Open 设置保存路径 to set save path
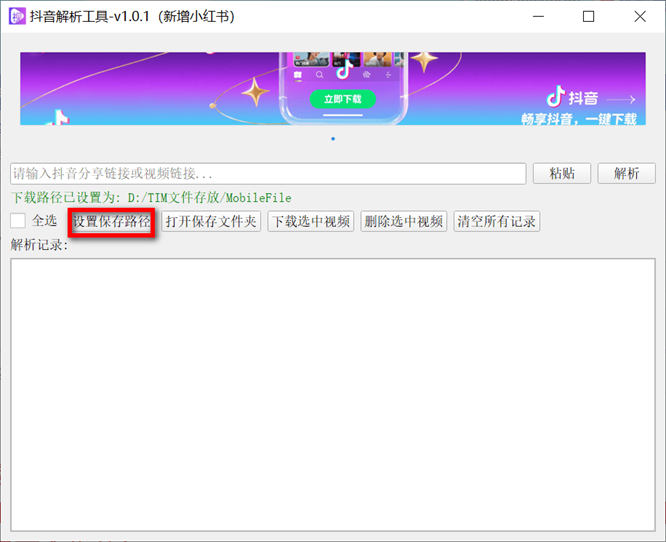Viewport: 666px width, 542px height. [111, 221]
